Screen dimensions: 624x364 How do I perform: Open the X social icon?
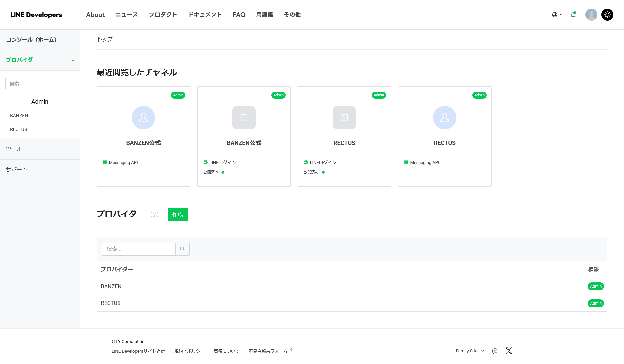509,351
